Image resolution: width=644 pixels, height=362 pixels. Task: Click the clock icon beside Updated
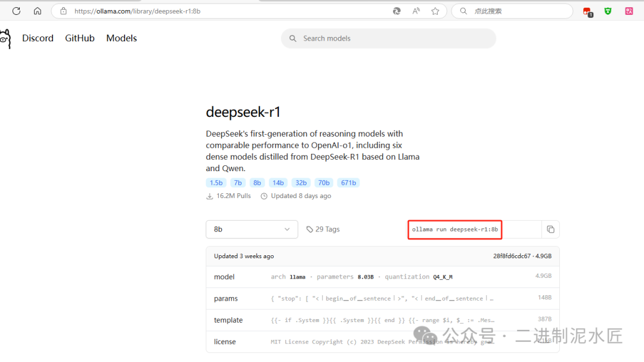(264, 196)
